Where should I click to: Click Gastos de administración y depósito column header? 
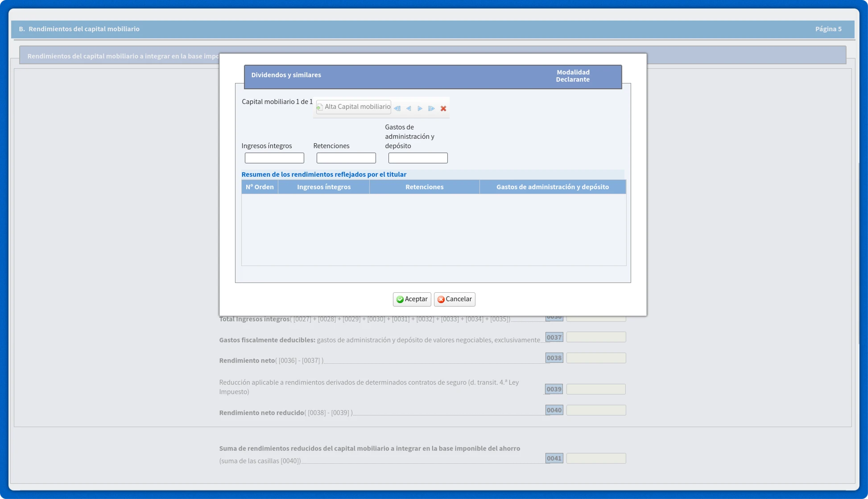pyautogui.click(x=552, y=187)
